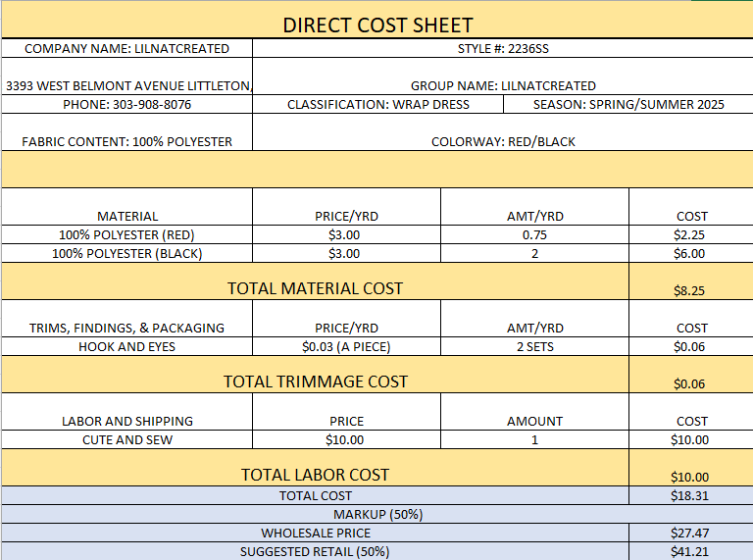Select the MARKUP (50%) row
Viewport: 753px width, 560px height.
pyautogui.click(x=377, y=514)
